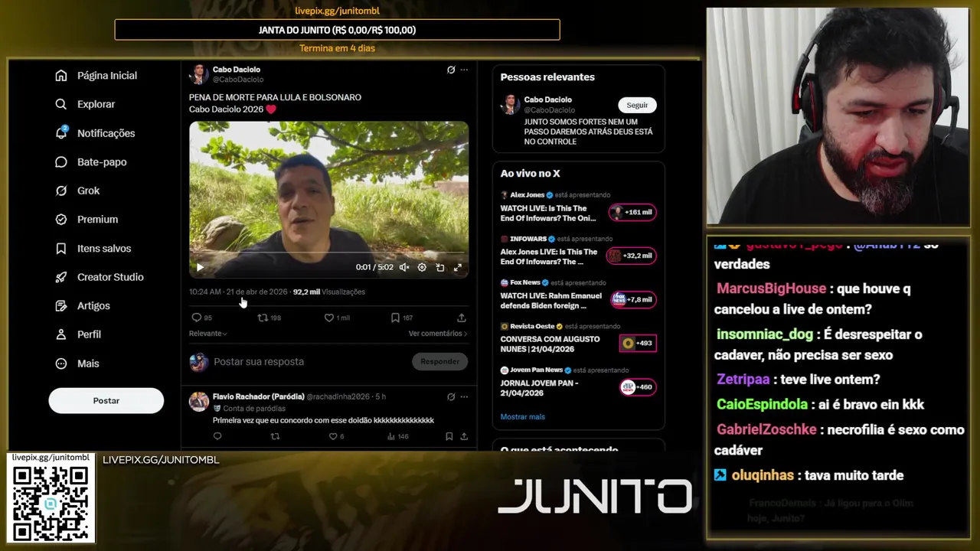Share the Cabo Daciolo post
The image size is (980, 551).
462,318
